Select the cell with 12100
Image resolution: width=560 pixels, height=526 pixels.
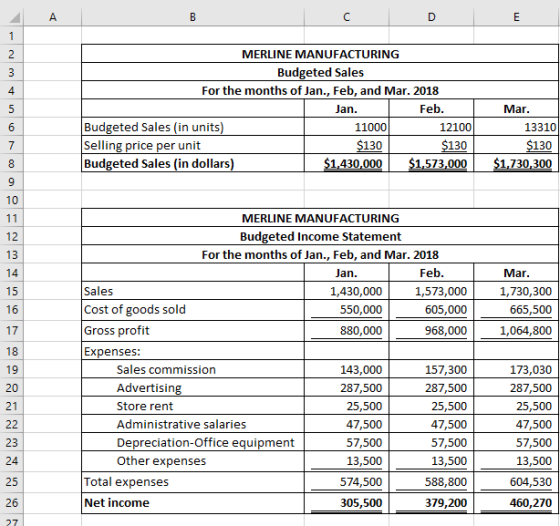(431, 127)
